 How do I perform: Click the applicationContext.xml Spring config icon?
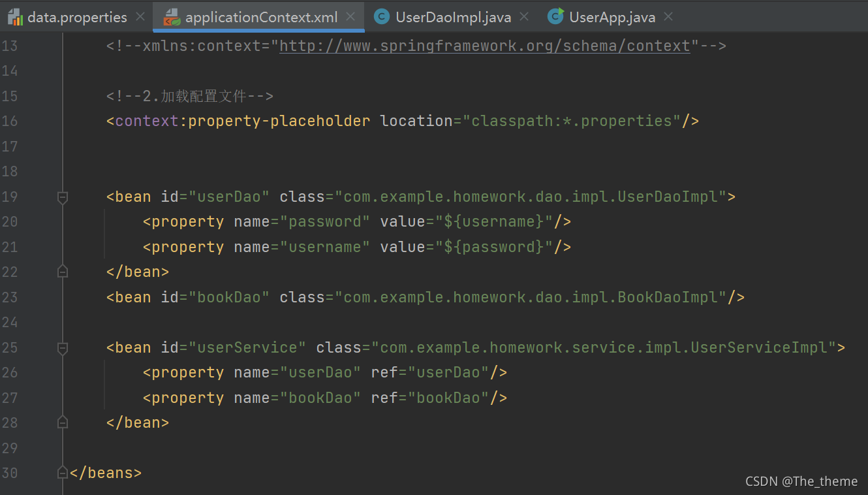pos(172,17)
